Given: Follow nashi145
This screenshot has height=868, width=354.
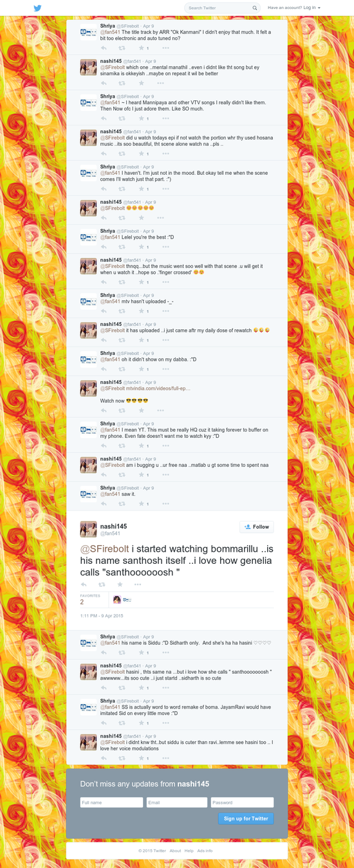Looking at the screenshot, I should pyautogui.click(x=256, y=527).
